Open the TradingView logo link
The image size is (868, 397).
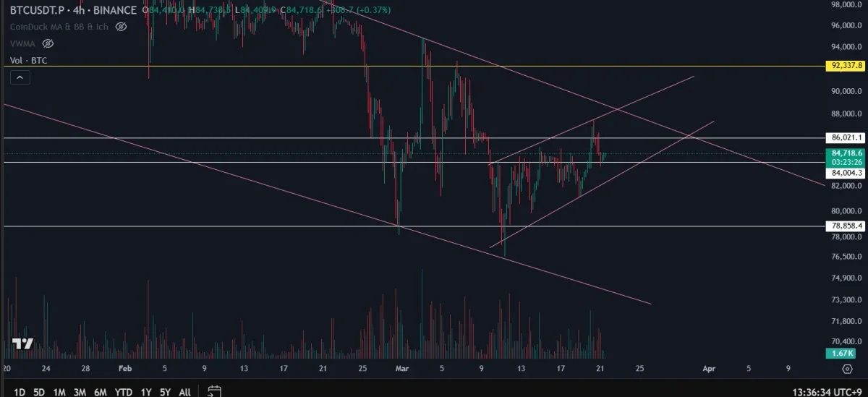click(22, 344)
